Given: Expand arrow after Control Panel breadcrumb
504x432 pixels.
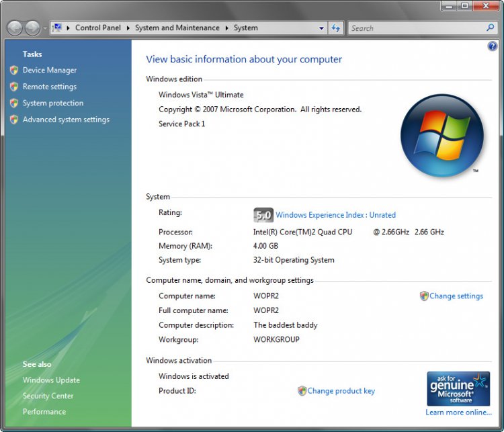Looking at the screenshot, I should (128, 28).
